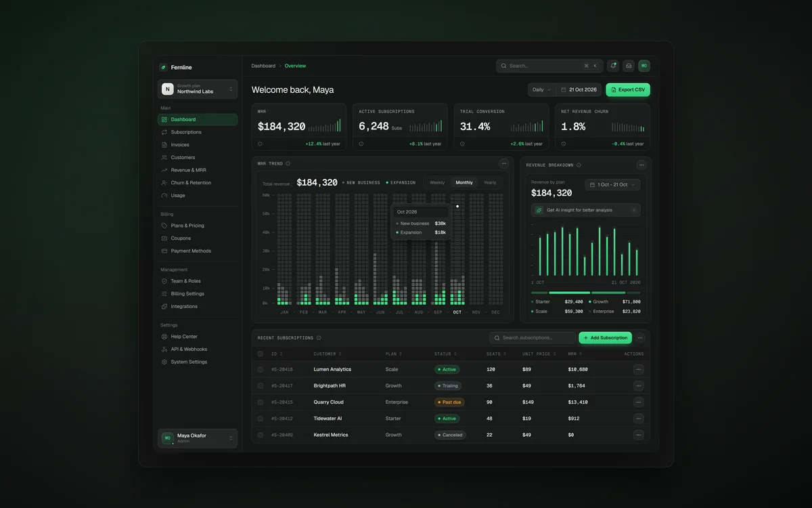Click the Export CSV button
The width and height of the screenshot is (812, 508).
pyautogui.click(x=628, y=89)
